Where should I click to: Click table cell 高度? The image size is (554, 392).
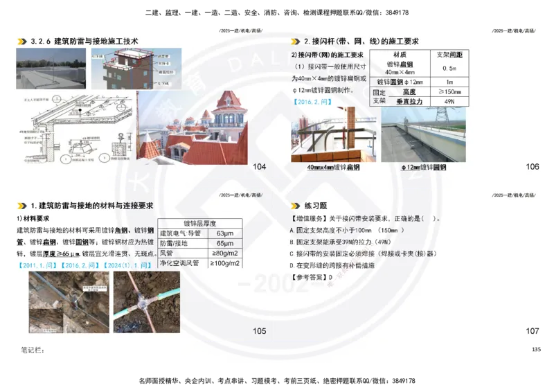tap(409, 92)
